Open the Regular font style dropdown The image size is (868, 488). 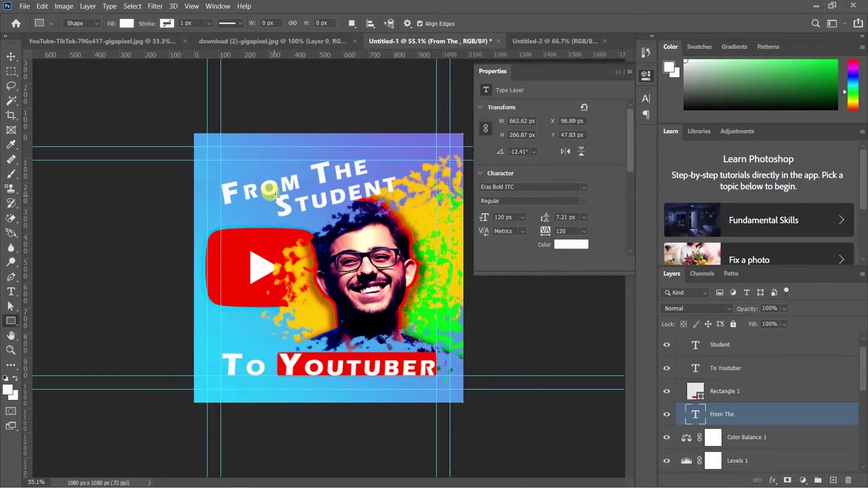[533, 201]
